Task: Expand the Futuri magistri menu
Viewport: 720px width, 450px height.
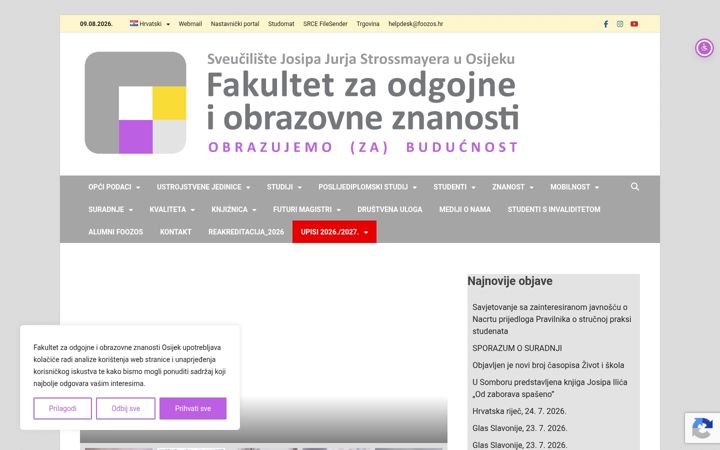Action: [307, 209]
